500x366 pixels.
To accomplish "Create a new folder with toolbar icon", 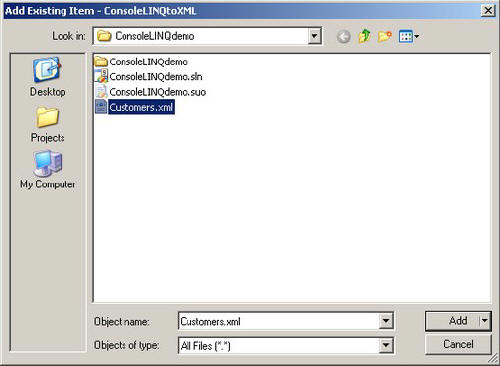I will pos(384,36).
